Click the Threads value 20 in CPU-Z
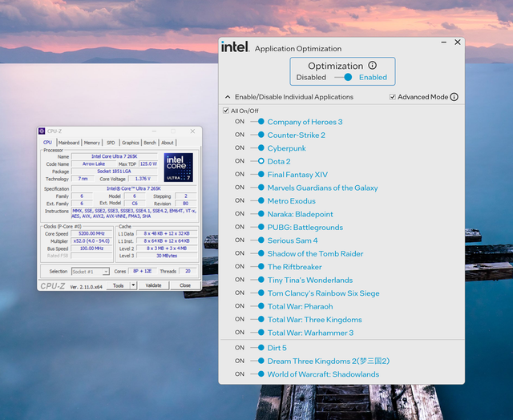Image resolution: width=513 pixels, height=420 pixels. pos(188,271)
